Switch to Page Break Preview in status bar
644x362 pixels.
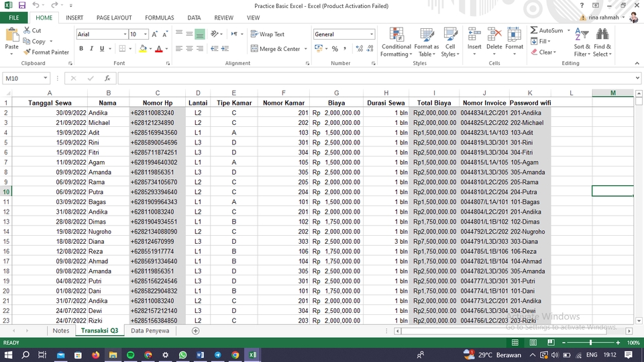[x=551, y=343]
